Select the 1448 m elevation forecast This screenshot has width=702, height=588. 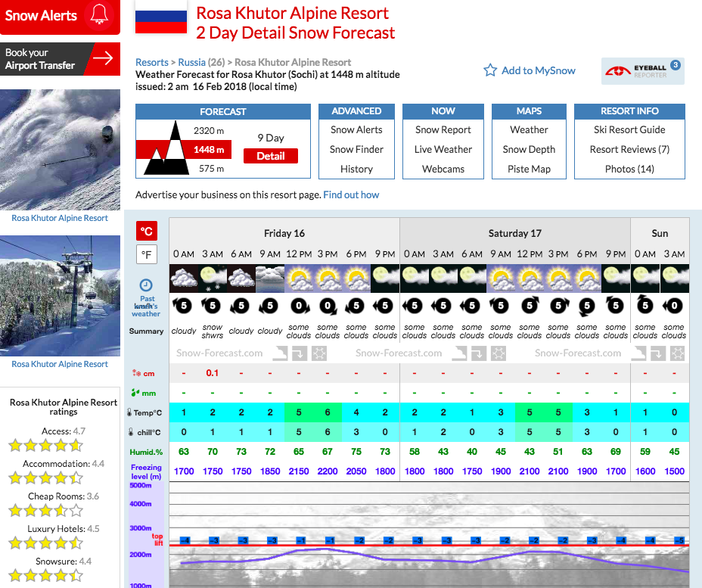point(209,150)
